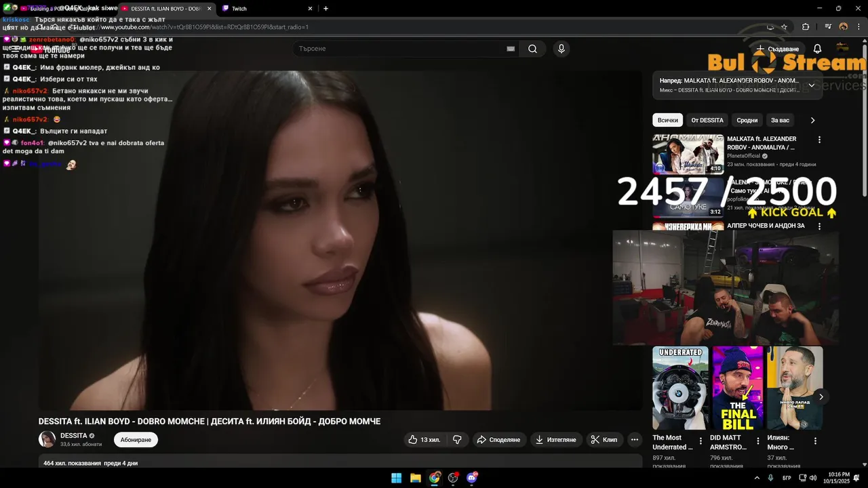Open taskbar network status icon
The image size is (868, 488).
(803, 478)
